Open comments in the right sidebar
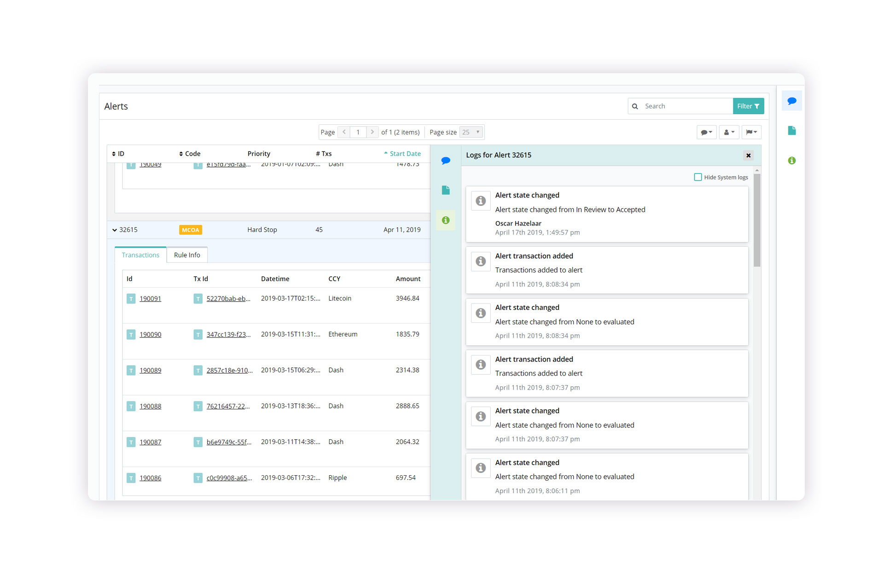The height and width of the screenshot is (588, 884). (x=791, y=101)
